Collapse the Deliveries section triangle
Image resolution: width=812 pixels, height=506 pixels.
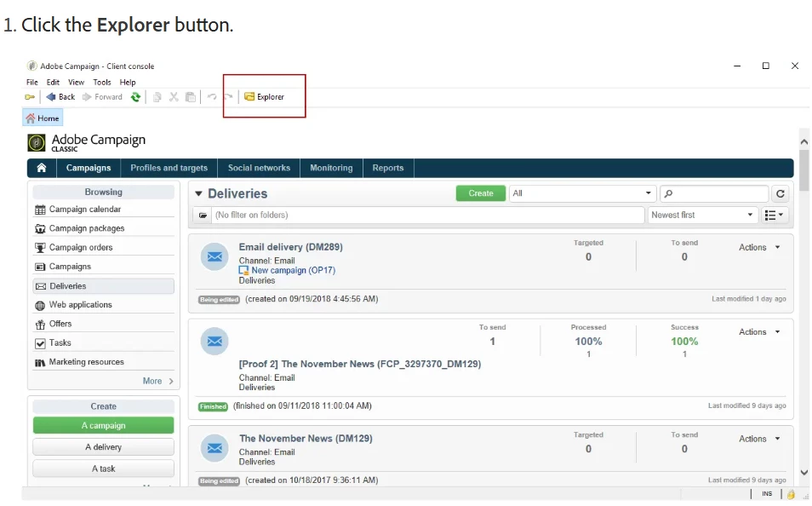(x=198, y=194)
